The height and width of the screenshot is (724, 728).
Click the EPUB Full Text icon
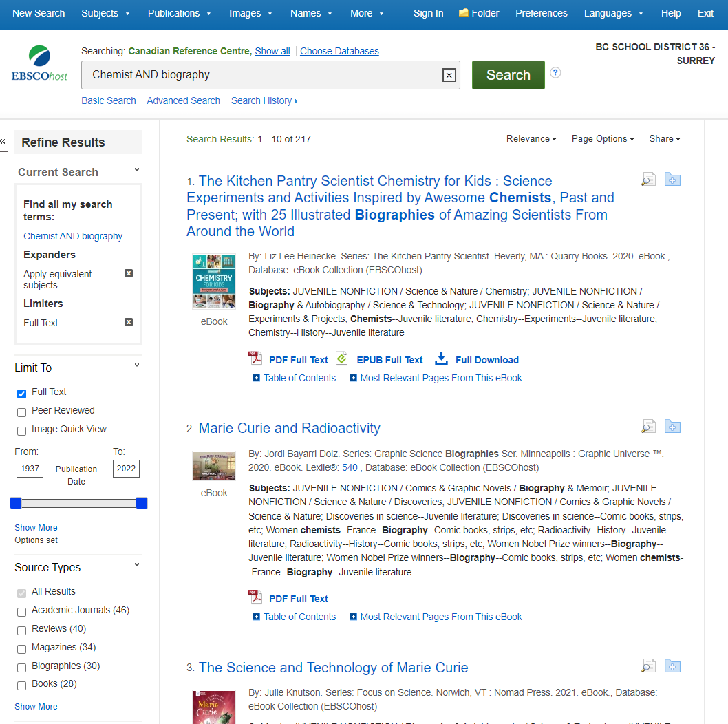(342, 359)
